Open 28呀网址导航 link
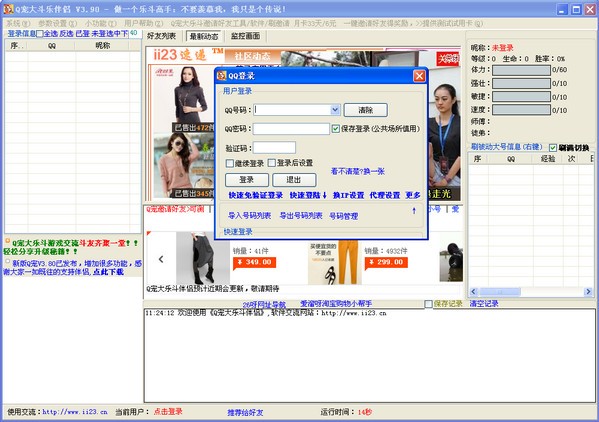The height and width of the screenshot is (422, 599). [264, 305]
